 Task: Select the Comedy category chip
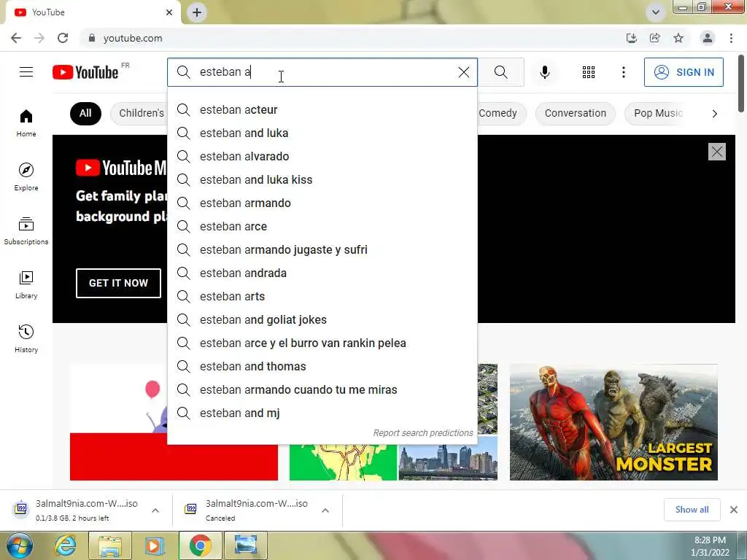(x=501, y=113)
